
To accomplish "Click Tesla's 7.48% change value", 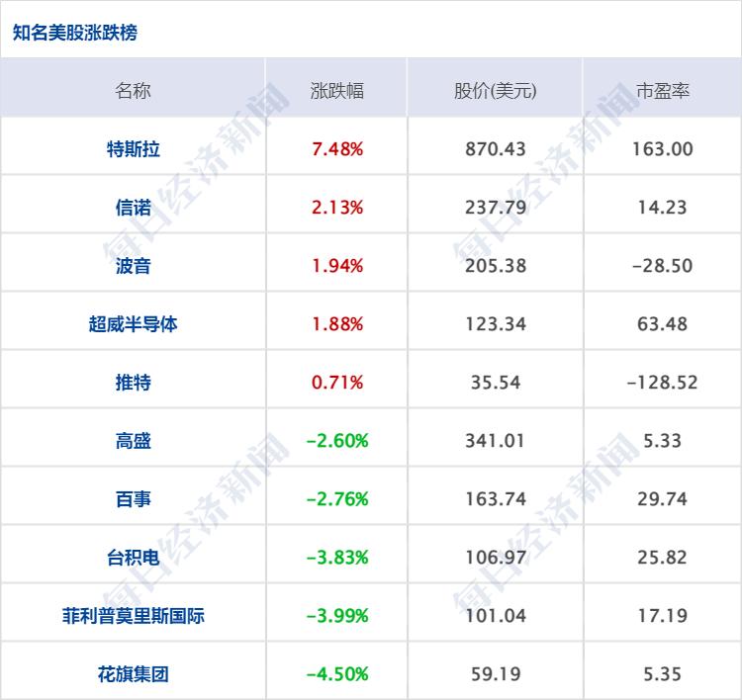I will click(x=336, y=149).
